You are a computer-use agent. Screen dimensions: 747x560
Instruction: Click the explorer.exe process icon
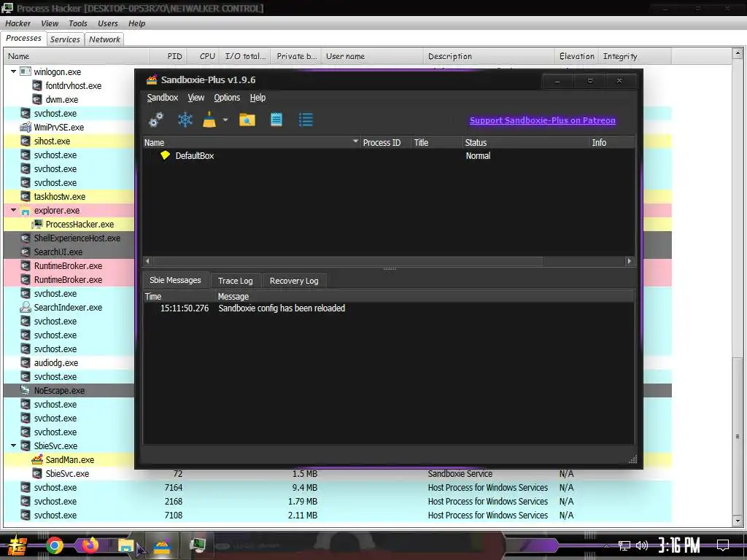point(26,211)
